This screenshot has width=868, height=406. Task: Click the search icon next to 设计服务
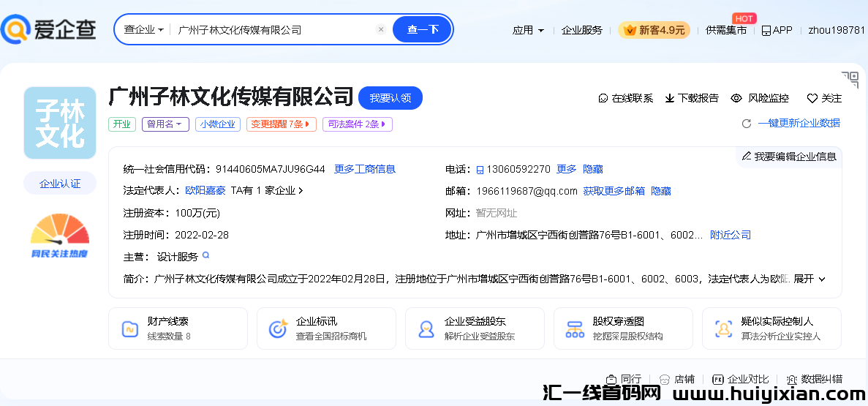[206, 255]
